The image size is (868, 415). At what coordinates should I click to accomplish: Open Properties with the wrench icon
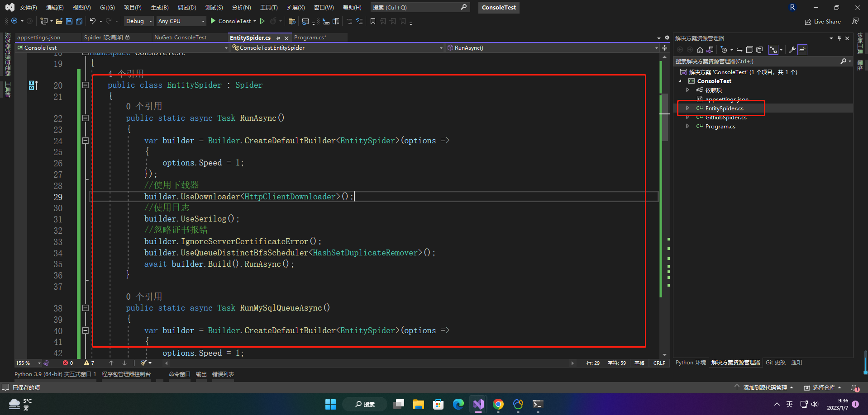click(792, 50)
